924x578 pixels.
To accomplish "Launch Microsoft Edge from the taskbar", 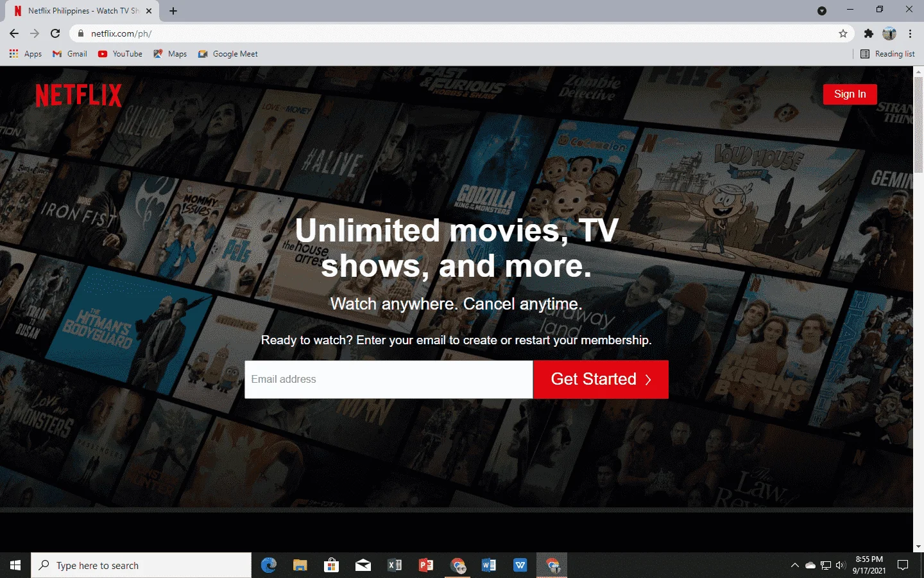I will [x=269, y=565].
